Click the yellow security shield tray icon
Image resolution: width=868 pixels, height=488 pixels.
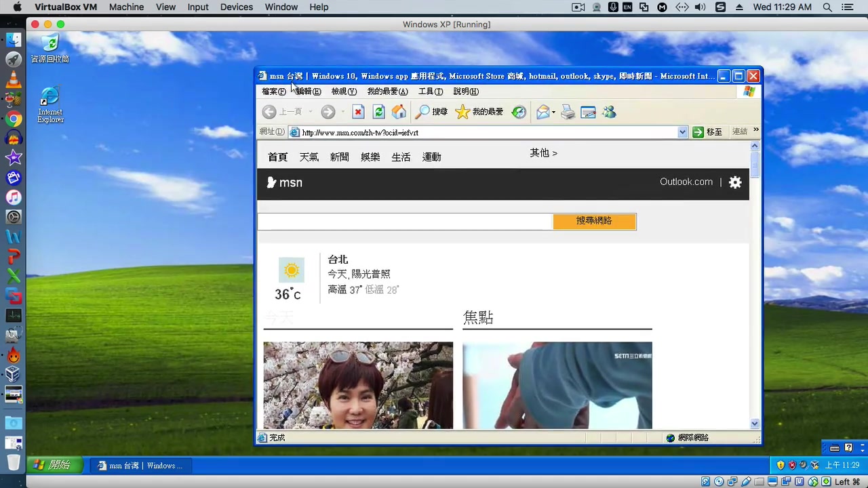click(x=781, y=465)
